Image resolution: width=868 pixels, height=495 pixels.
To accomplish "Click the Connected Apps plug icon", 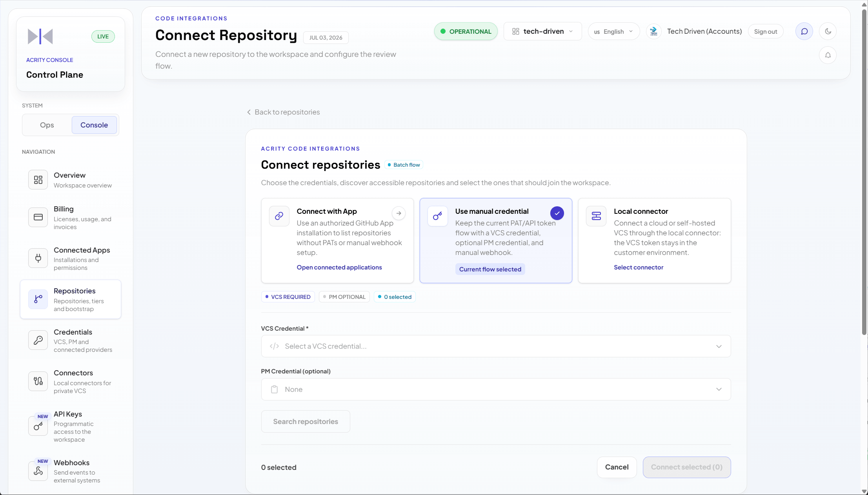I will click(38, 258).
